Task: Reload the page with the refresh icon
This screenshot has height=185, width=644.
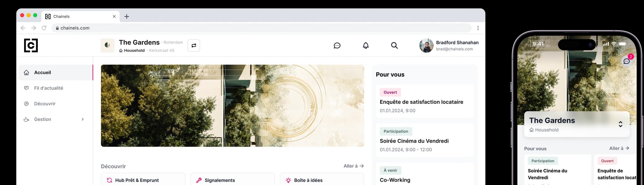Action: [44, 28]
